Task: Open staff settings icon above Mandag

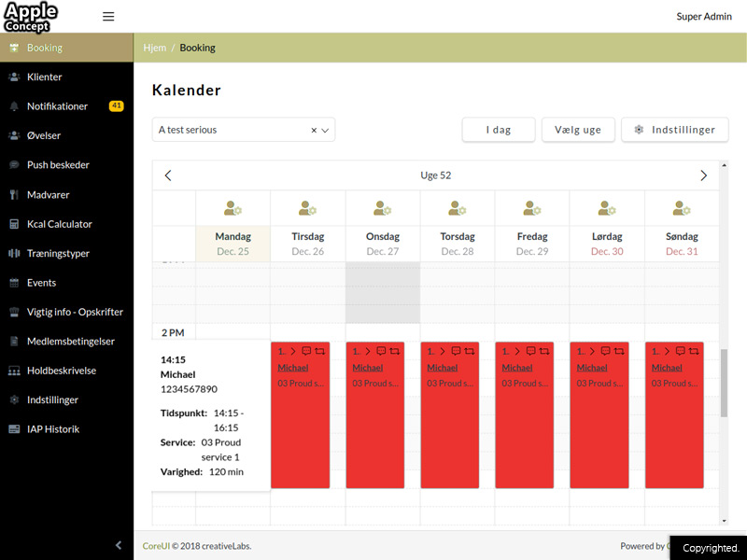Action: click(233, 208)
